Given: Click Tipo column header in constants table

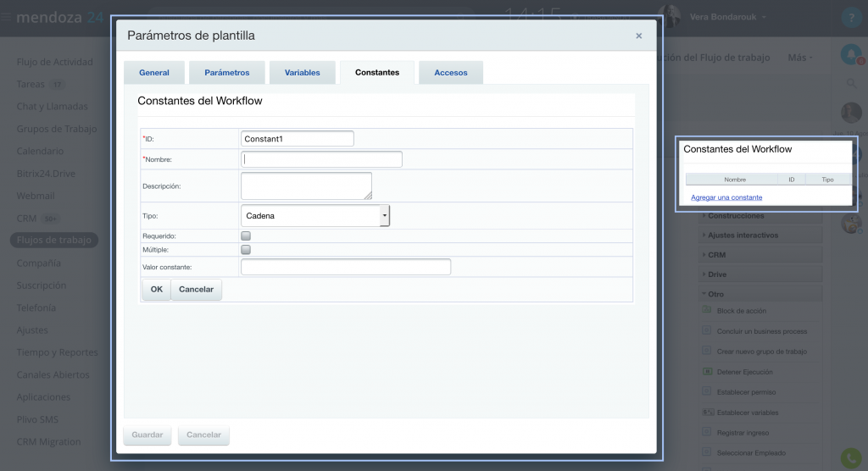Looking at the screenshot, I should pos(827,180).
